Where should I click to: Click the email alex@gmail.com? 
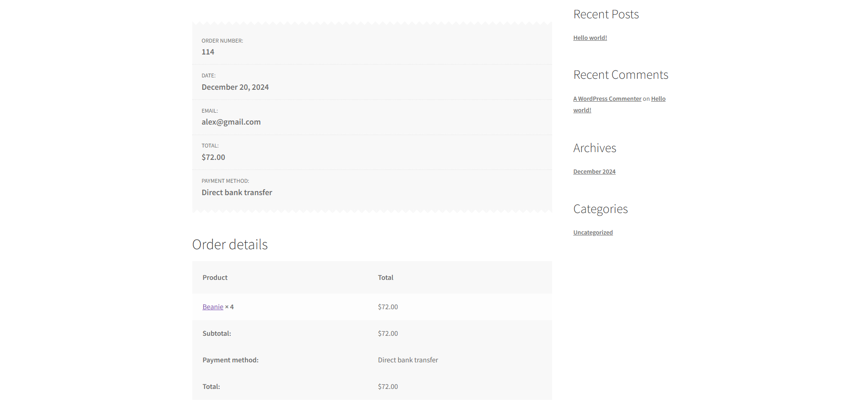(231, 122)
